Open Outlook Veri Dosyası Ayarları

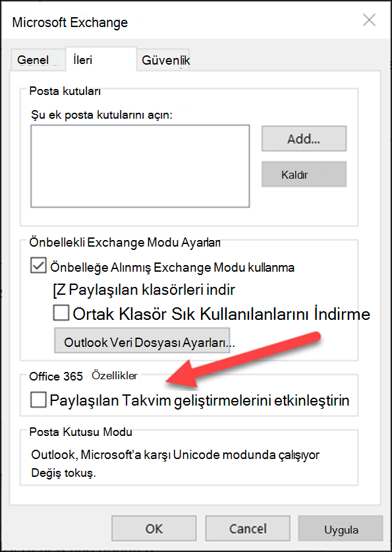click(142, 340)
